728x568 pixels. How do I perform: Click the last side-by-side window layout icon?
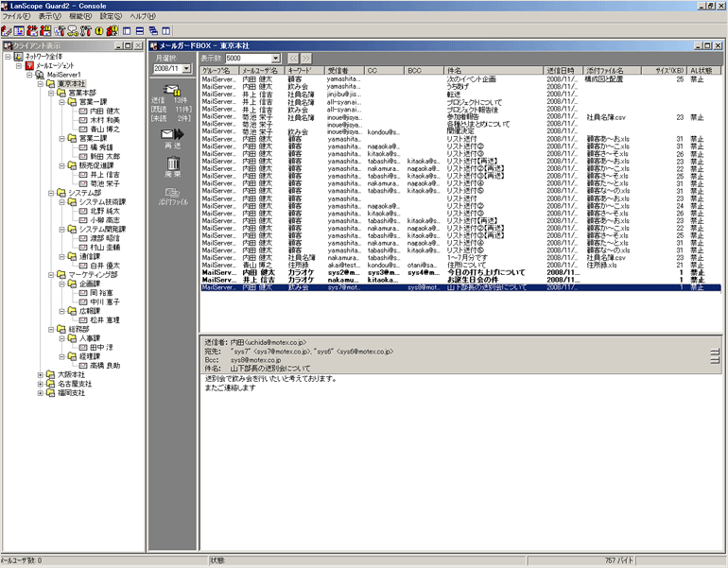(165, 31)
